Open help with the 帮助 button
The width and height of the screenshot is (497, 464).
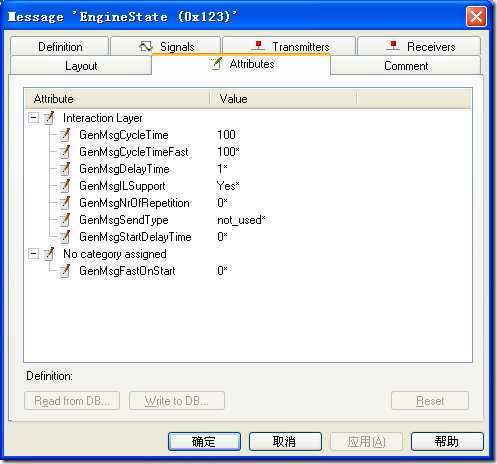coord(447,441)
